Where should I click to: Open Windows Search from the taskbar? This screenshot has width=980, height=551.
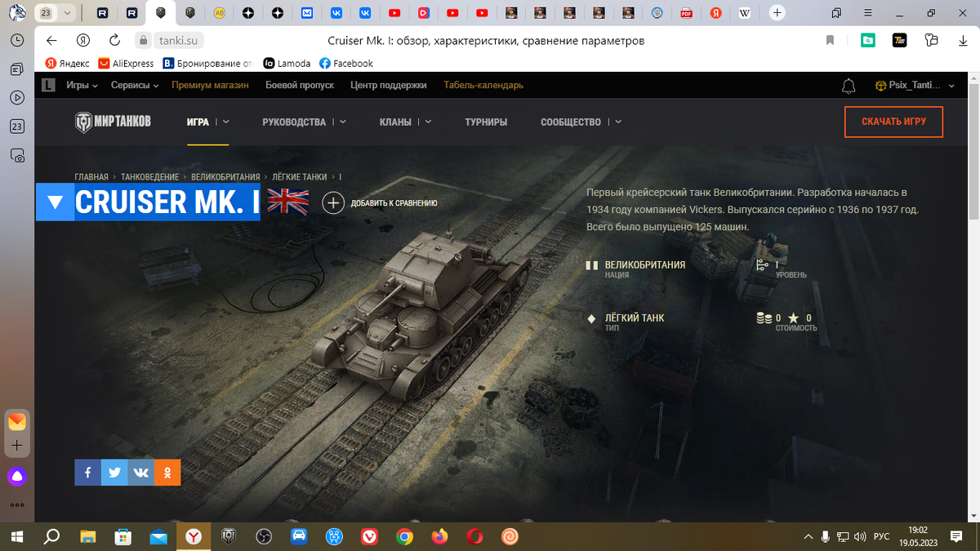click(x=51, y=536)
